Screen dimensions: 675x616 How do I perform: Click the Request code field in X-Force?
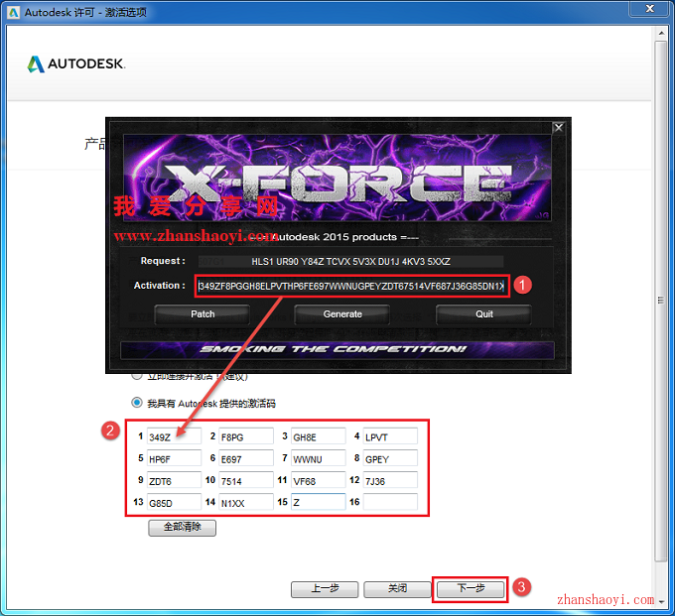[350, 261]
